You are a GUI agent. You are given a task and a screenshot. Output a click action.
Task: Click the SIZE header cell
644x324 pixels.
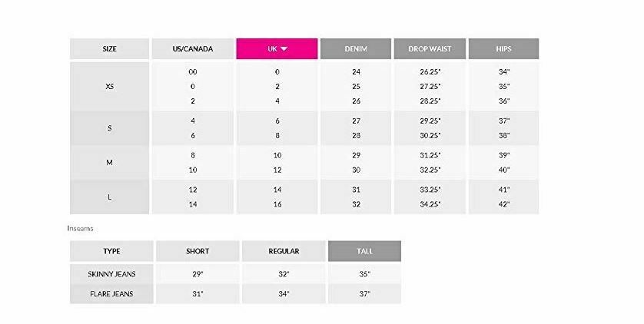[x=109, y=49]
